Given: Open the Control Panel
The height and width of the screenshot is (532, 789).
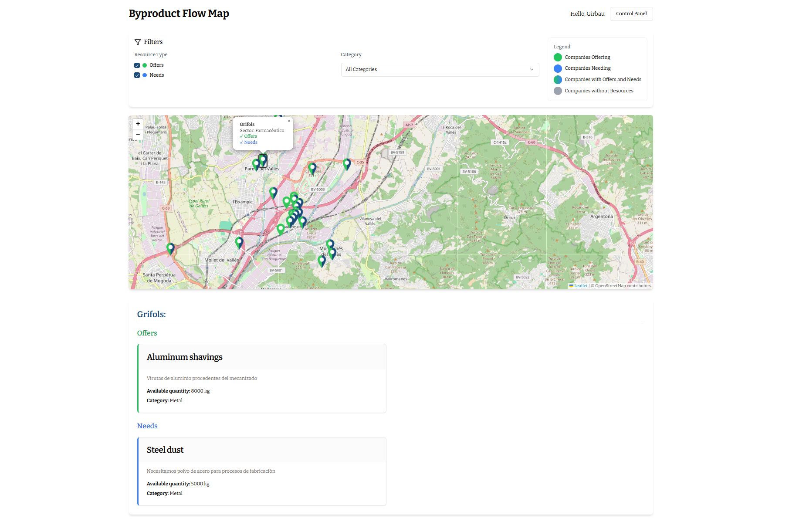Looking at the screenshot, I should pos(631,14).
